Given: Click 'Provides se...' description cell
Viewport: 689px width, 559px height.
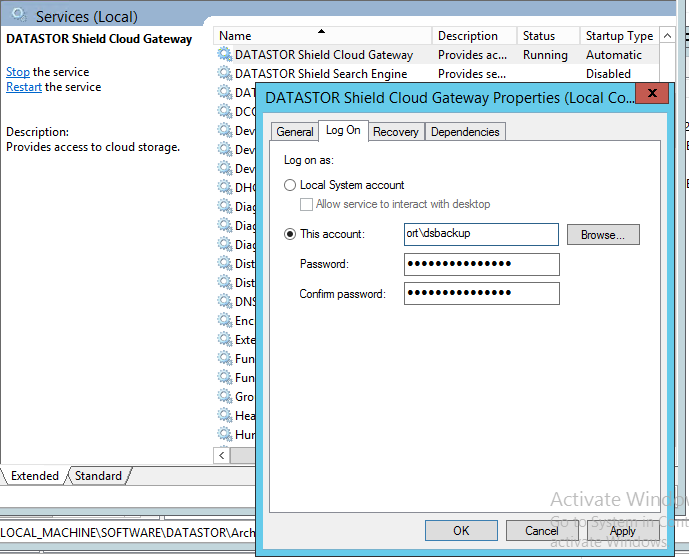Looking at the screenshot, I should point(472,74).
